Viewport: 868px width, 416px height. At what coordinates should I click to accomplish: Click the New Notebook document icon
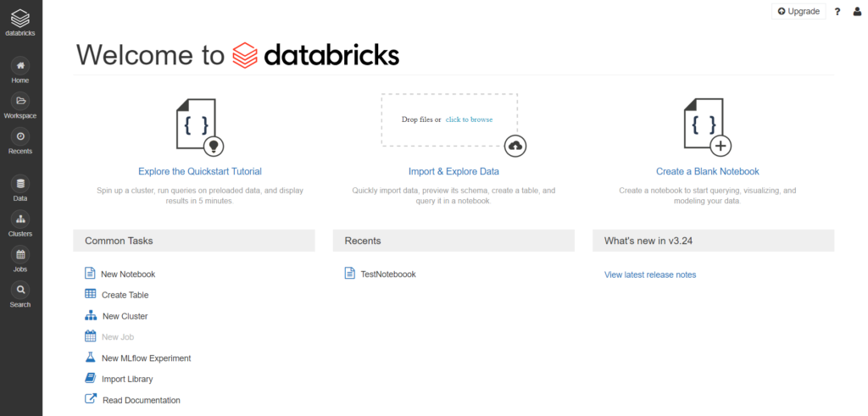[x=90, y=274]
